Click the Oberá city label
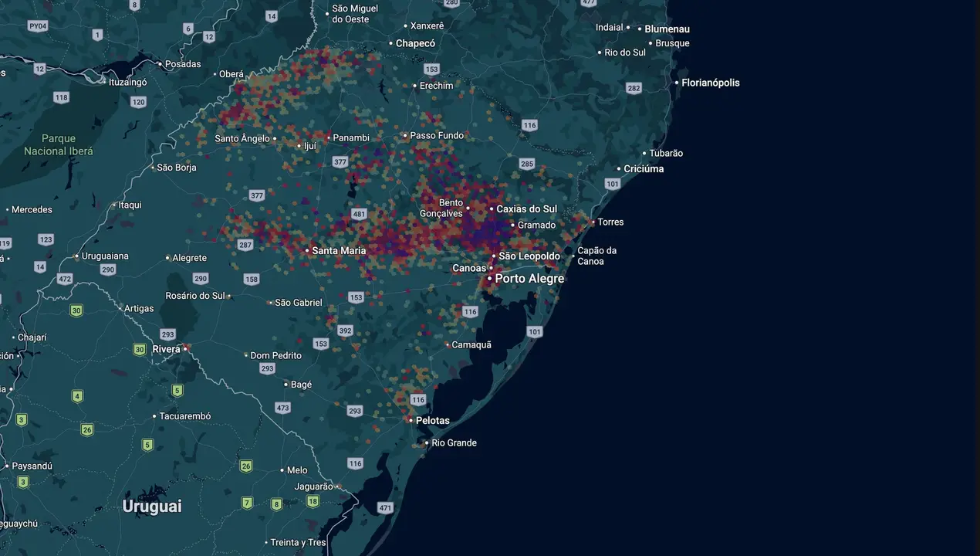Image resolution: width=980 pixels, height=556 pixels. (x=231, y=74)
